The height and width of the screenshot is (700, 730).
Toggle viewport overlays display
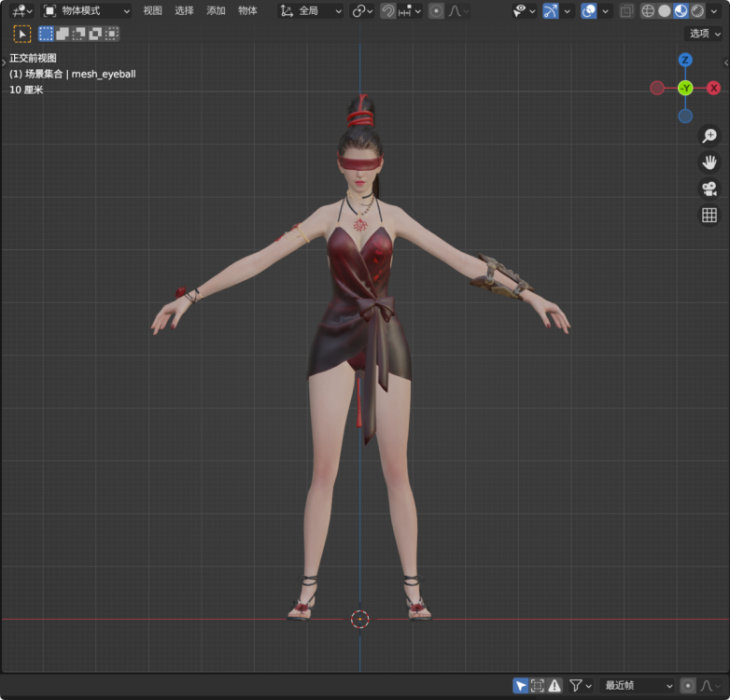click(588, 11)
